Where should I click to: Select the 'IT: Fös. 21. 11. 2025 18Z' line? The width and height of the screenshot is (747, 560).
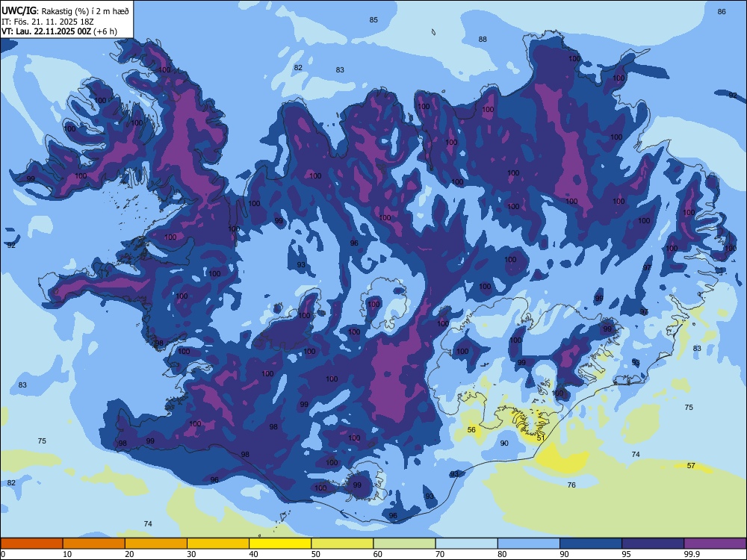tap(47, 22)
